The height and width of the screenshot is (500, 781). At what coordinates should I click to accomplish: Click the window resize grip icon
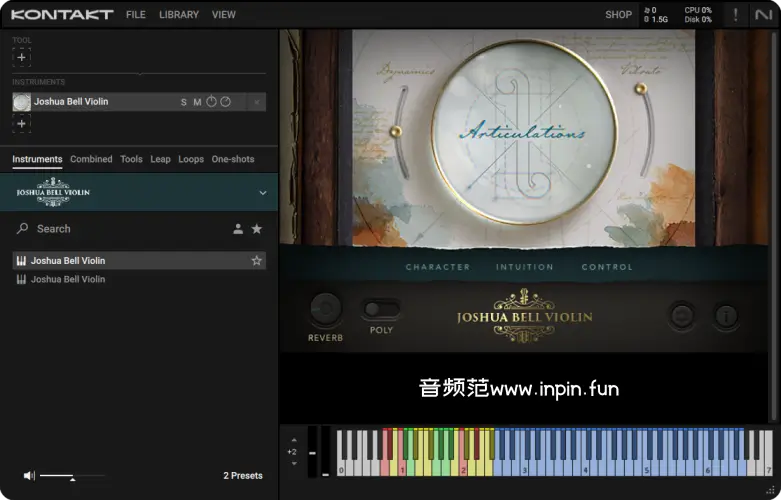pos(771,490)
